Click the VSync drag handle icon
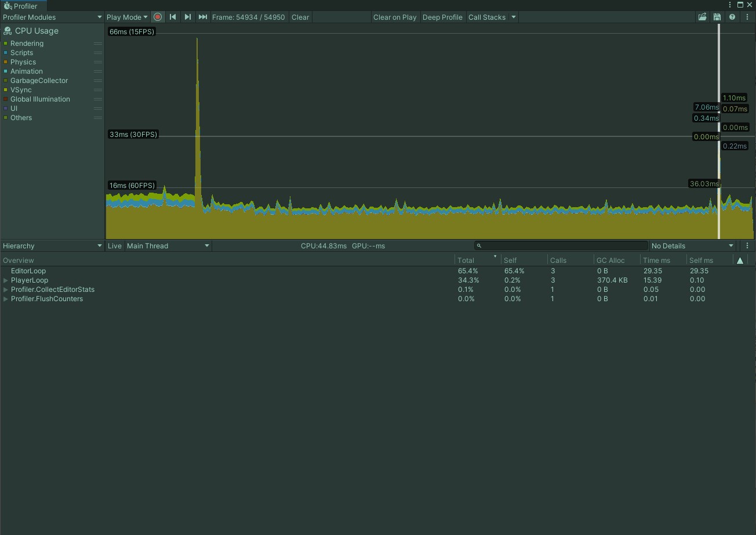 [98, 90]
